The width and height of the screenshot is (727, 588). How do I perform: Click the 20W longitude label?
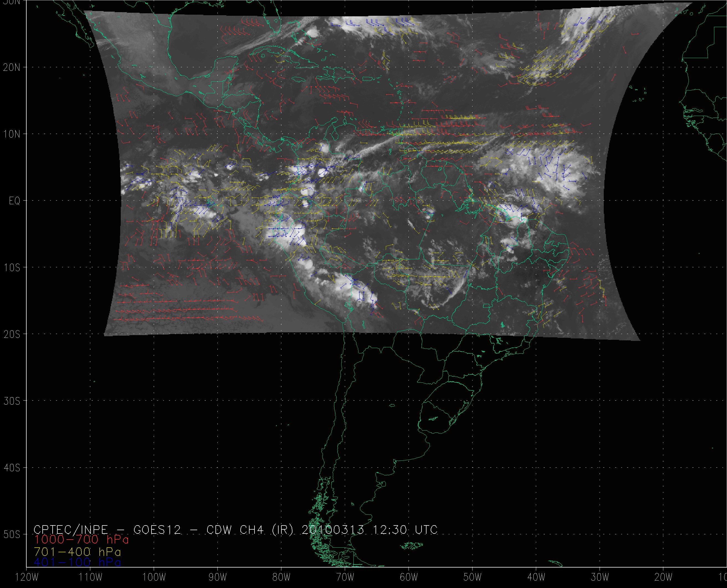click(663, 577)
